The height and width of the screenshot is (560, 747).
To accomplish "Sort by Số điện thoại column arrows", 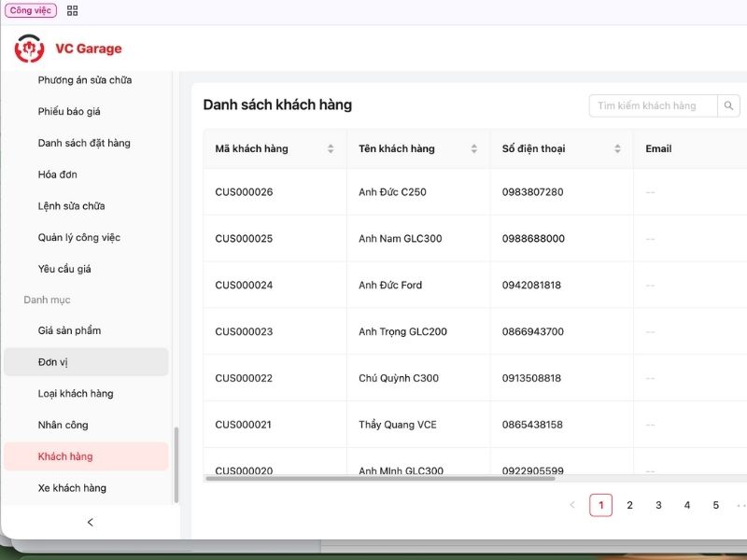I will pyautogui.click(x=617, y=148).
